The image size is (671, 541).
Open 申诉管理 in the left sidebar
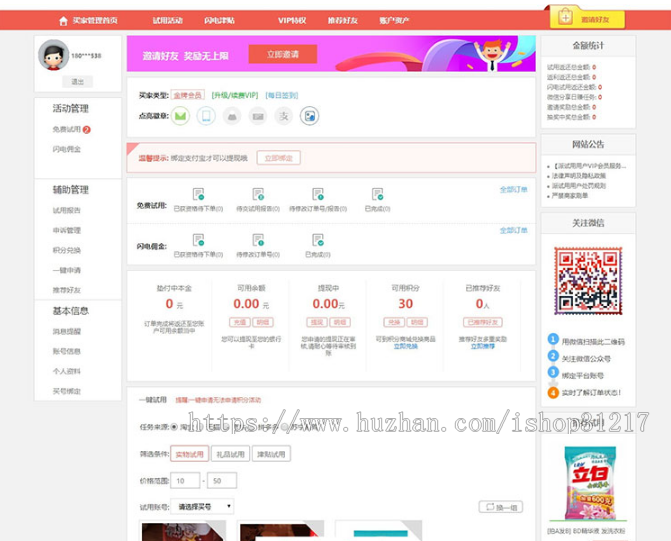pos(67,230)
